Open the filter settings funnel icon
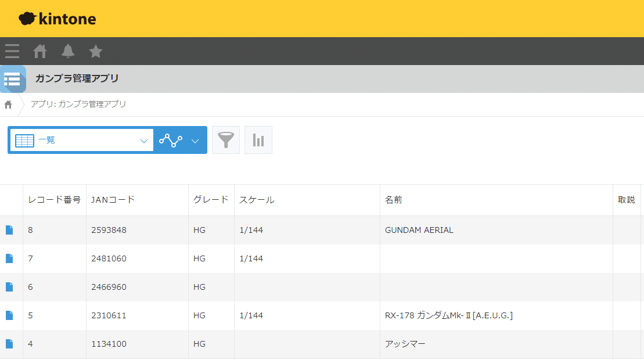The height and width of the screenshot is (363, 644). [x=225, y=139]
